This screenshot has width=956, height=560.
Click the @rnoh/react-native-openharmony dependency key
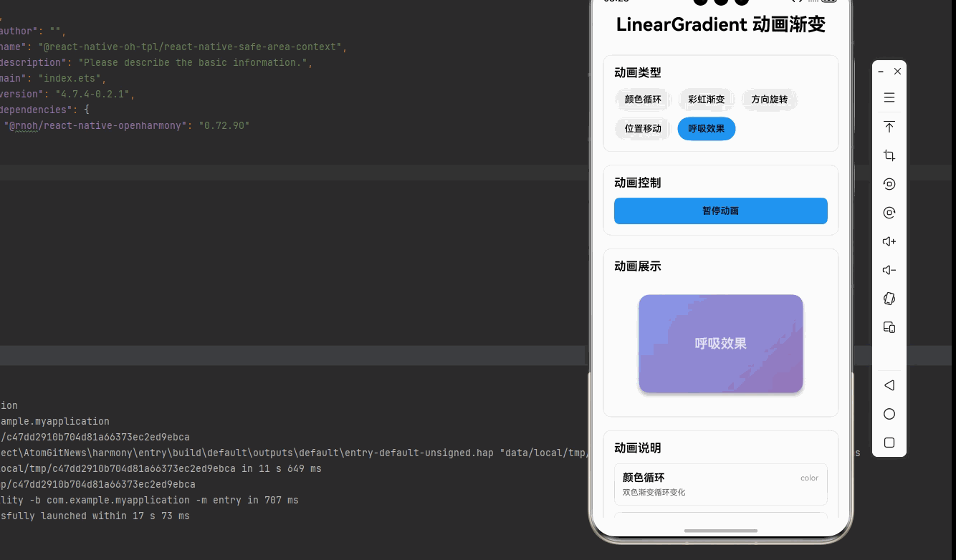coord(96,125)
